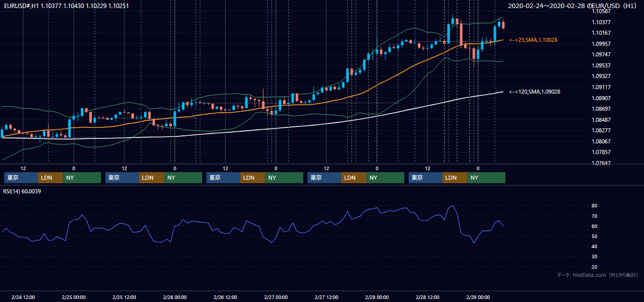644x302 pixels.
Task: Select the 2/25 12:00 time axis label
Action: pos(124,297)
